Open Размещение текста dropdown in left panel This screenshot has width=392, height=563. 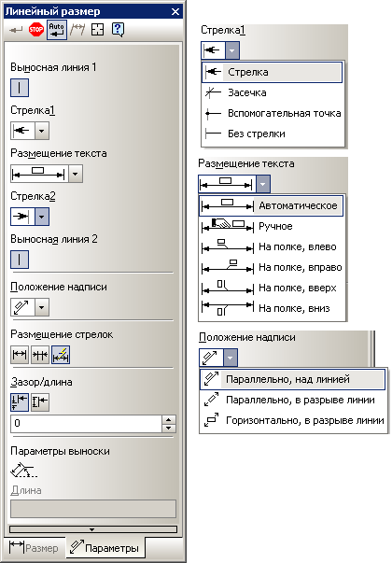(76, 174)
